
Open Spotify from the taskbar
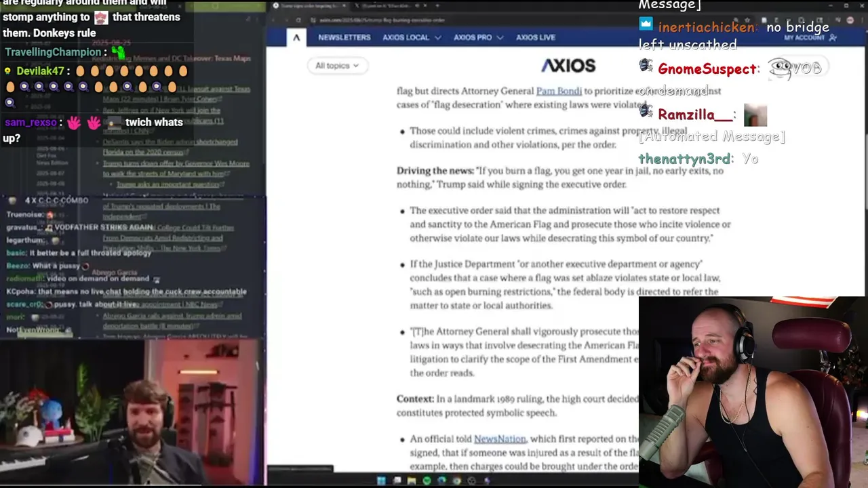[427, 481]
